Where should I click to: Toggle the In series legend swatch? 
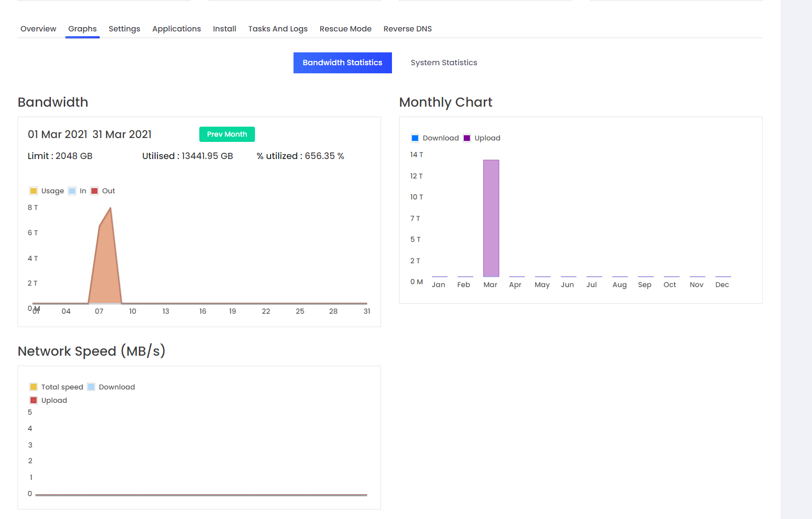coord(72,191)
